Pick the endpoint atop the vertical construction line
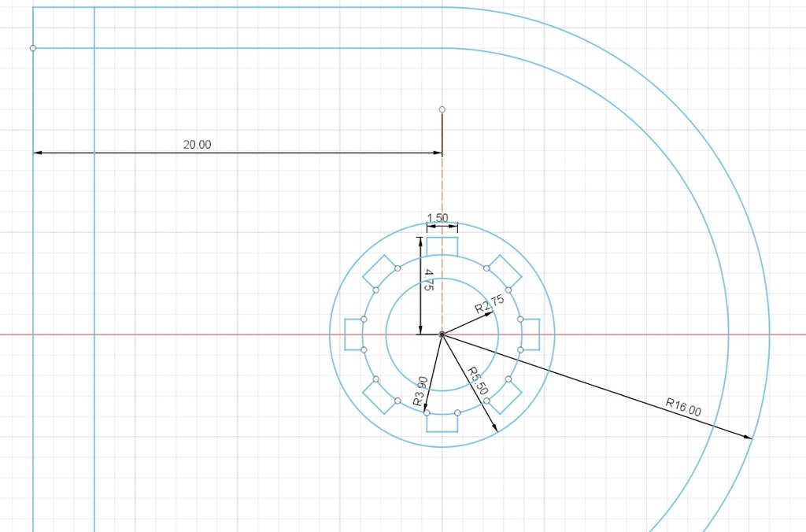806x532 pixels. 442,109
